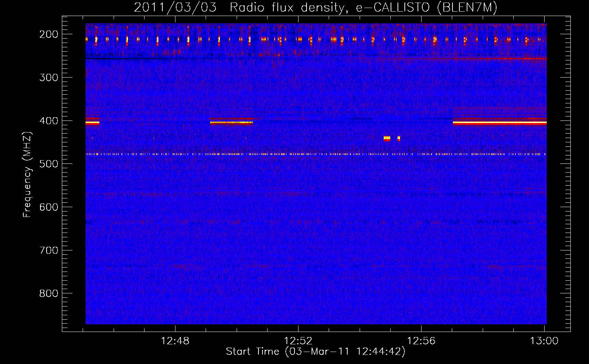The image size is (589, 364).
Task: Click the Start Time axis caption
Action: (316, 352)
